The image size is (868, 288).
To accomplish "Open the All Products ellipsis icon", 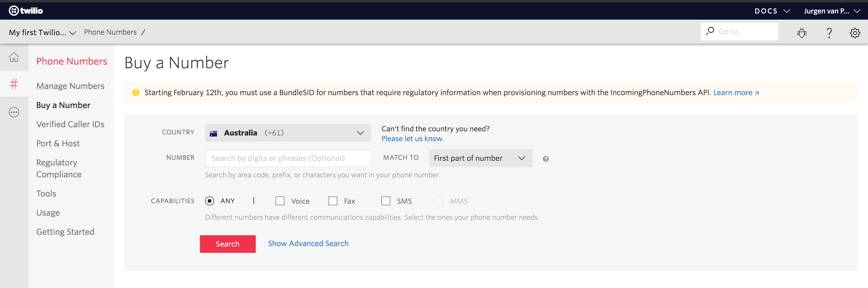I will coord(14,112).
